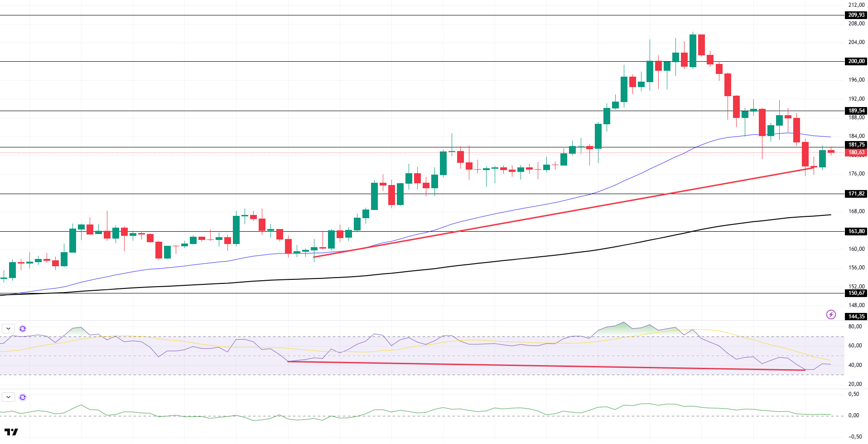Expand the RSI pane legend chevron
This screenshot has width=868, height=444.
click(9, 328)
